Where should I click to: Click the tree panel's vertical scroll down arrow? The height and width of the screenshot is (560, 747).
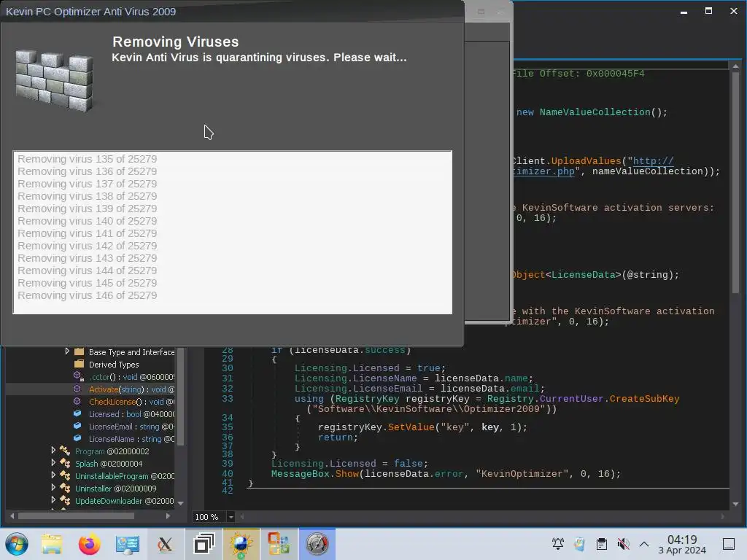click(x=181, y=503)
